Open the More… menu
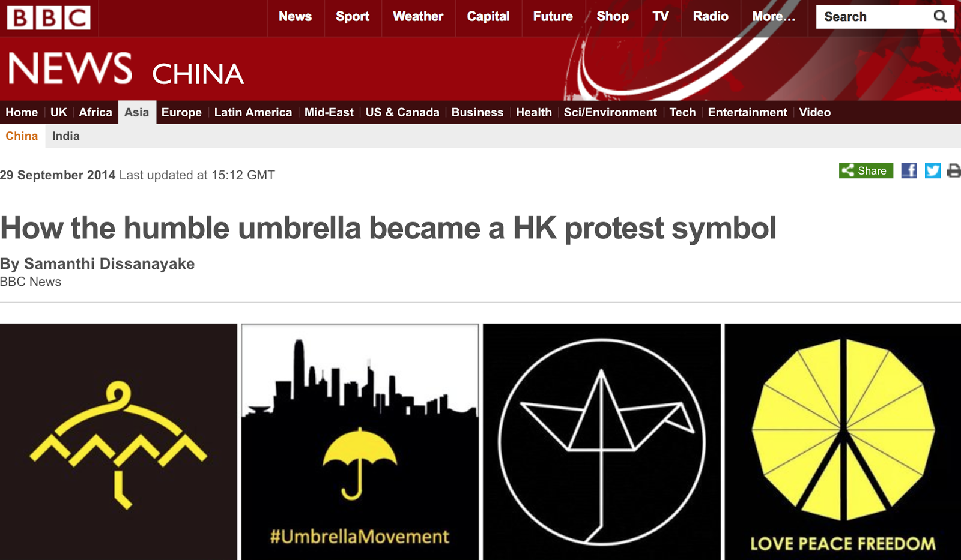 [774, 17]
